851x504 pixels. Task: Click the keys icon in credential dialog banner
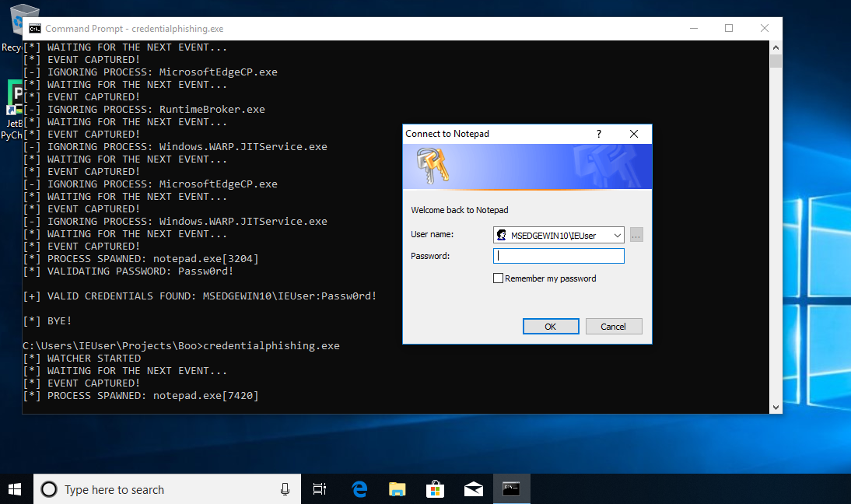coord(433,166)
